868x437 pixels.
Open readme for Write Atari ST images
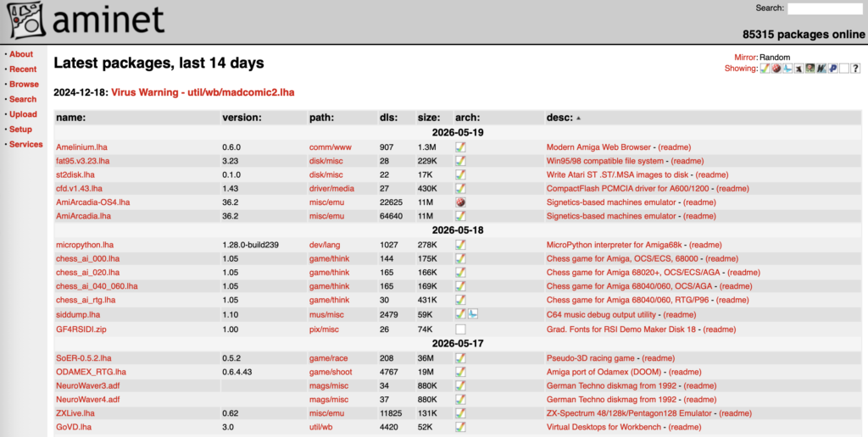pyautogui.click(x=712, y=174)
